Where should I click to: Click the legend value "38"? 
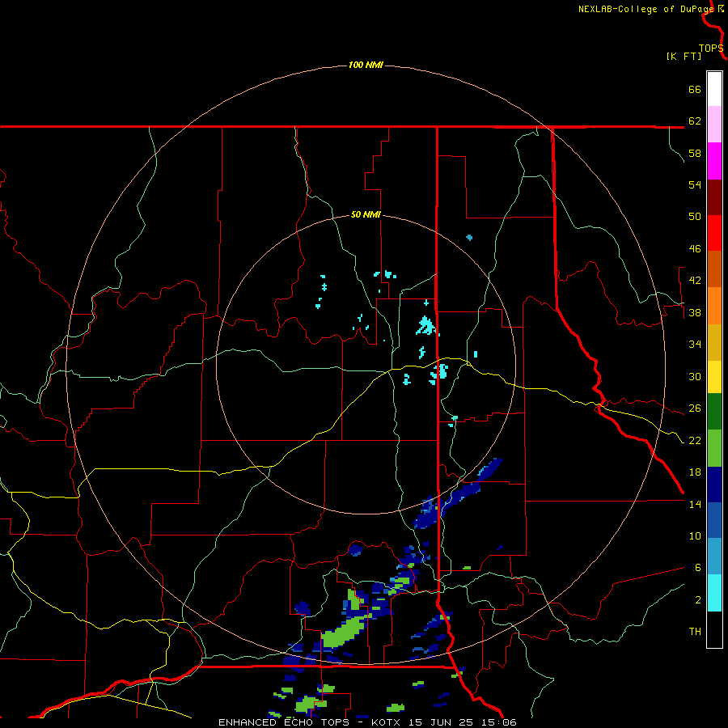coord(695,313)
